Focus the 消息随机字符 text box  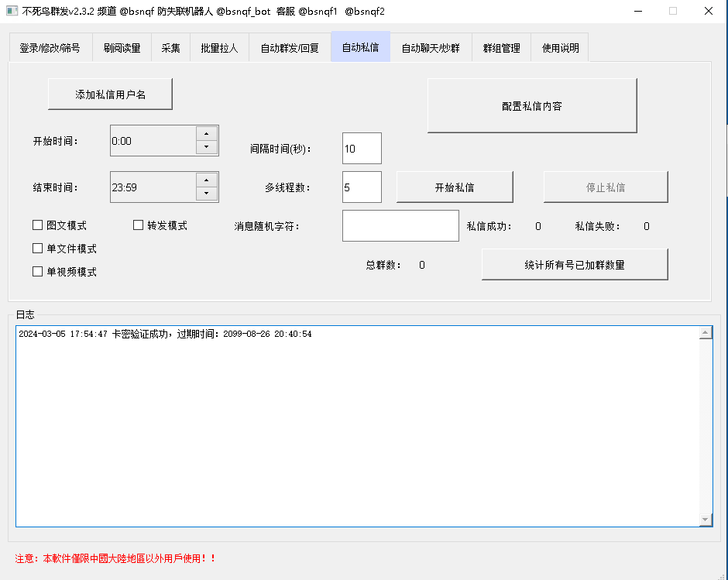point(400,226)
